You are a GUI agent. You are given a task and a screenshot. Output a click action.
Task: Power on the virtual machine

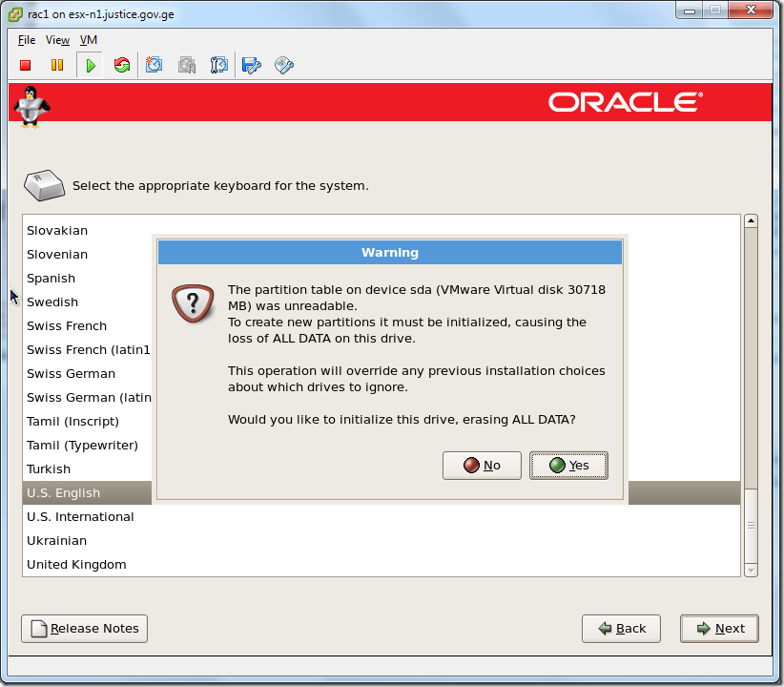[90, 65]
